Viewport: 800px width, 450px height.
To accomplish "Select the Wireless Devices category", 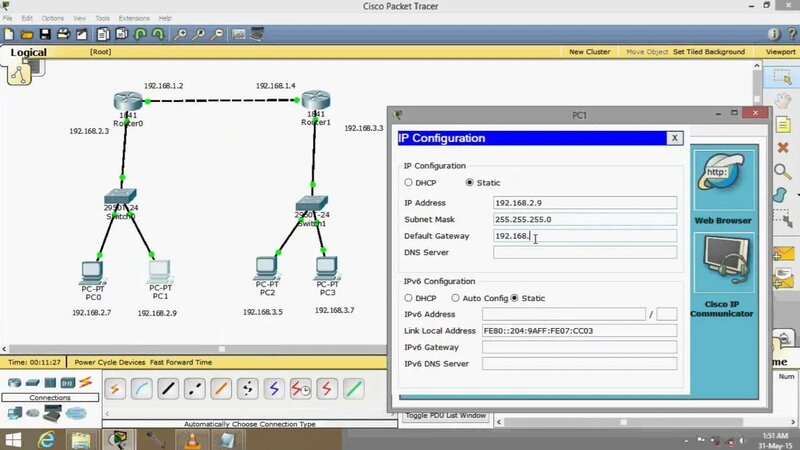I will 67,382.
